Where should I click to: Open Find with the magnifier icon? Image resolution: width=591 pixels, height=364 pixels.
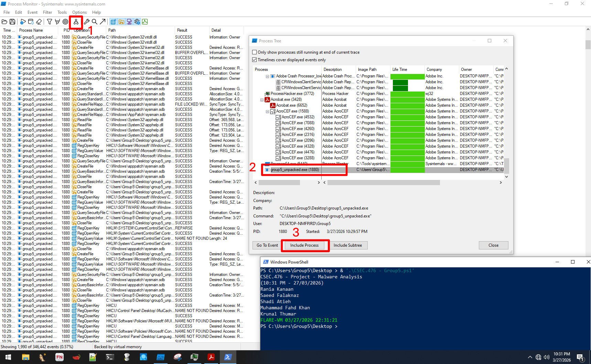[95, 21]
